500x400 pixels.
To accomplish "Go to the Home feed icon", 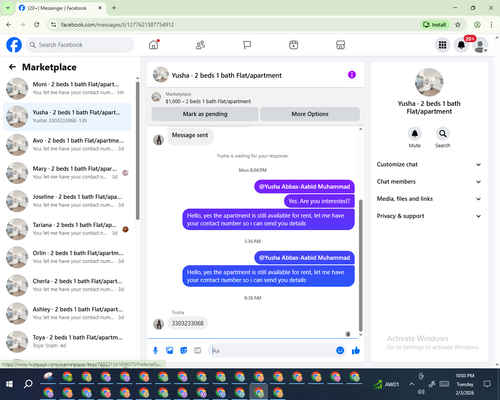I will (154, 45).
